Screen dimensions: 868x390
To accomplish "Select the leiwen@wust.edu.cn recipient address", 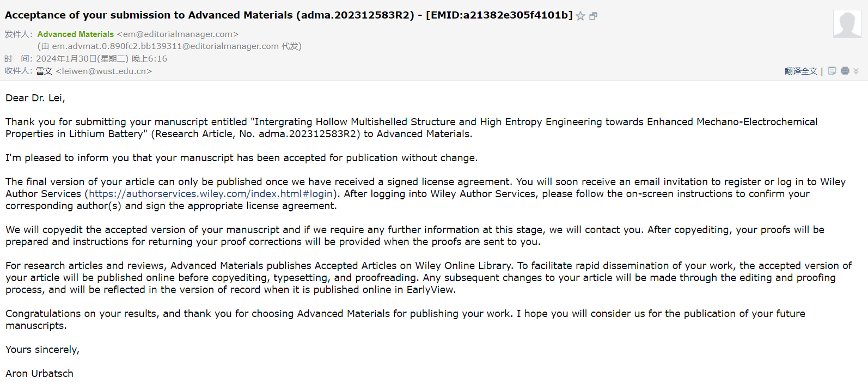I will pos(104,71).
